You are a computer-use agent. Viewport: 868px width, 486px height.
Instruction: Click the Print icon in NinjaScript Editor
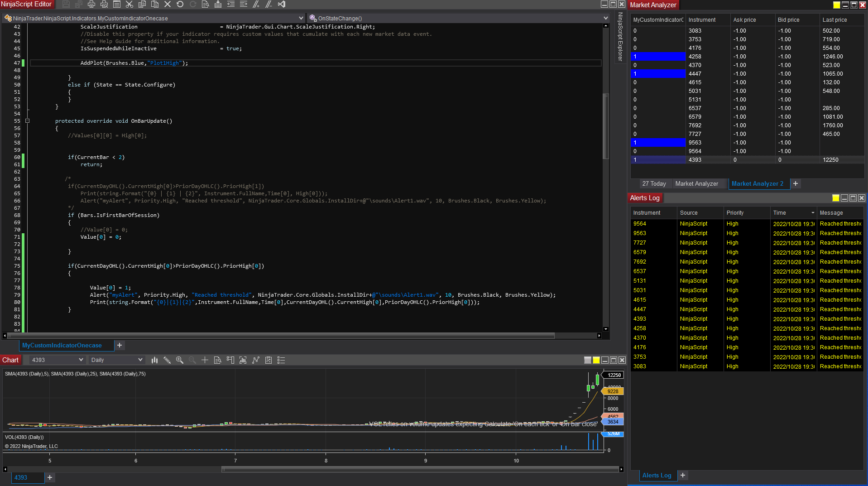tap(91, 5)
